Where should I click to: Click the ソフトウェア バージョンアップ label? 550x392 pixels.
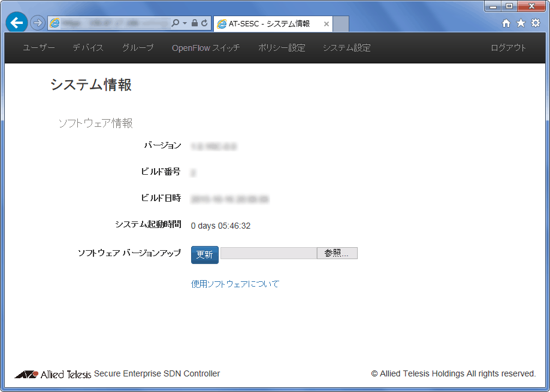click(x=129, y=253)
